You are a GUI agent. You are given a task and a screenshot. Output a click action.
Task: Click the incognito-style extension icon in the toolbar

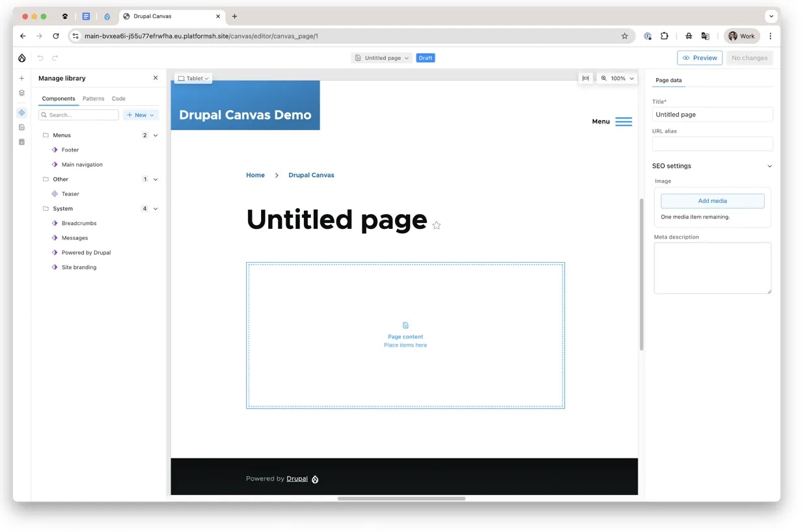coord(689,36)
